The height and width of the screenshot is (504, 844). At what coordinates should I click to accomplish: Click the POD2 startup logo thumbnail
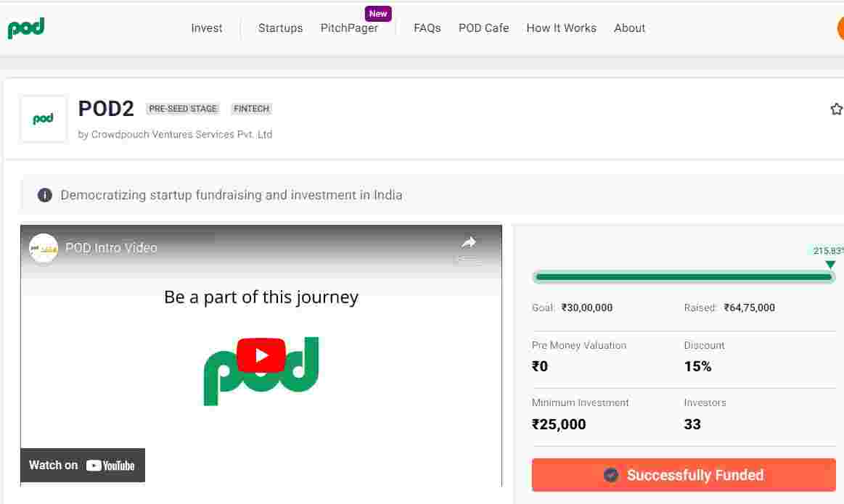[x=44, y=119]
